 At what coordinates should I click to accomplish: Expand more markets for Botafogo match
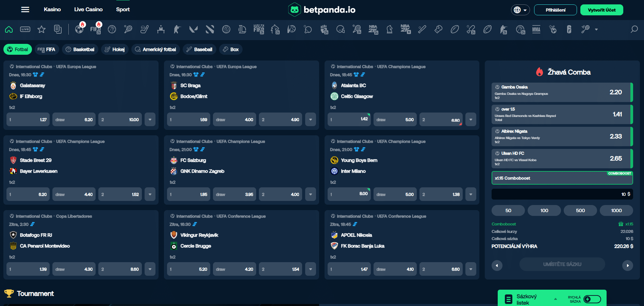coord(150,269)
